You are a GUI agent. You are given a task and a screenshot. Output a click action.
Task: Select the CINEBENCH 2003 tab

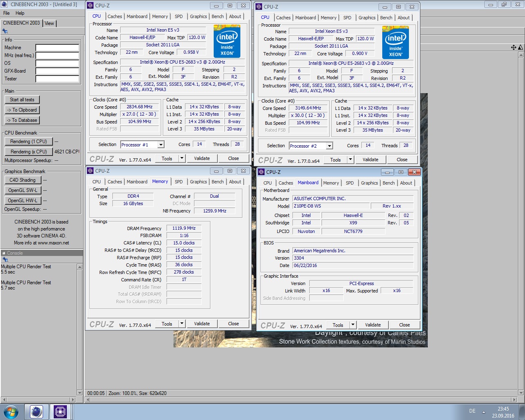pyautogui.click(x=21, y=23)
